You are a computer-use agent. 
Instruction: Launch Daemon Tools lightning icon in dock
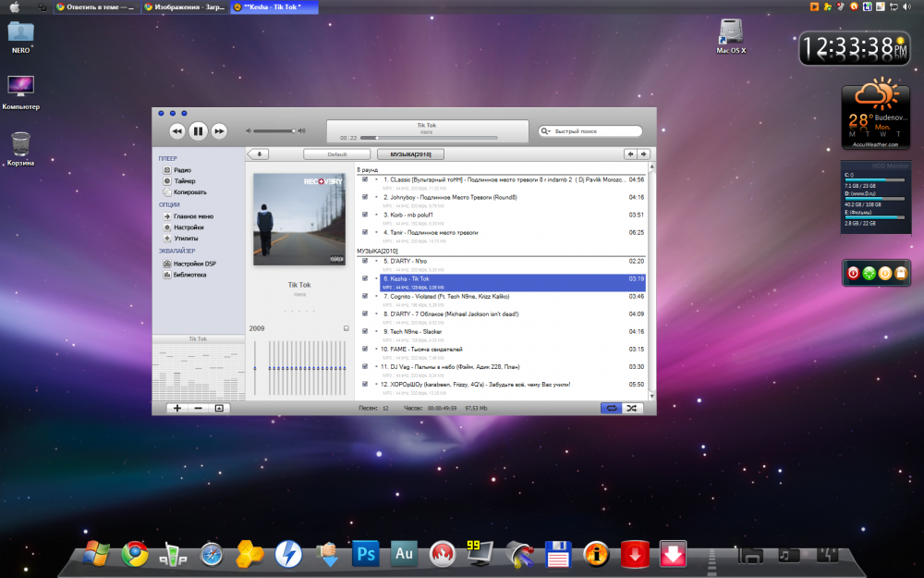click(x=288, y=554)
